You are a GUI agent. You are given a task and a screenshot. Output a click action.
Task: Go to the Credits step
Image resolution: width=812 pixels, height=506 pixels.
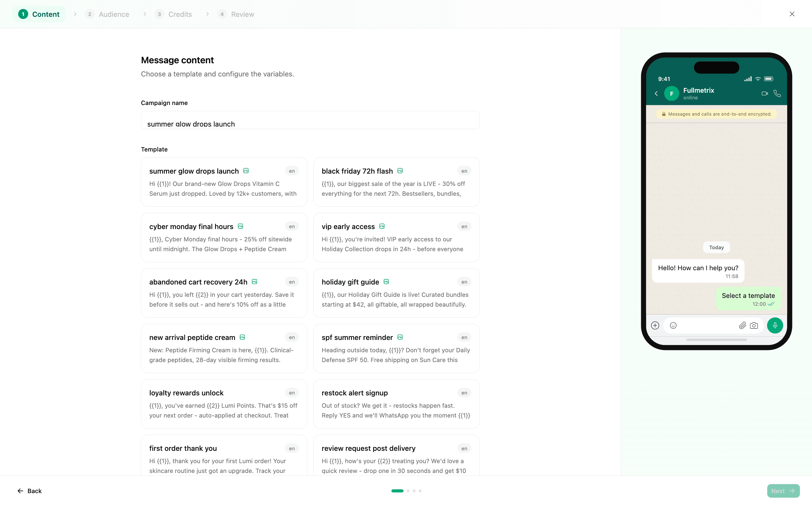pos(173,14)
